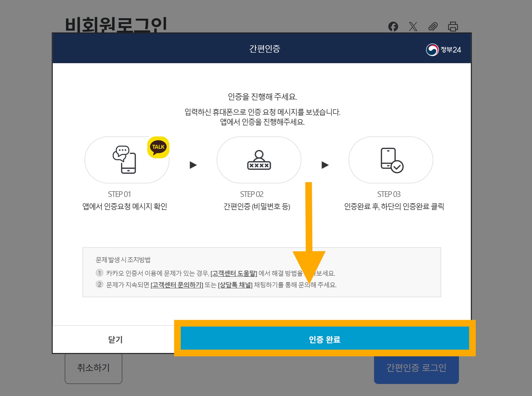This screenshot has height=396, width=532.
Task: Click the 취소하기 button
Action: point(94,368)
